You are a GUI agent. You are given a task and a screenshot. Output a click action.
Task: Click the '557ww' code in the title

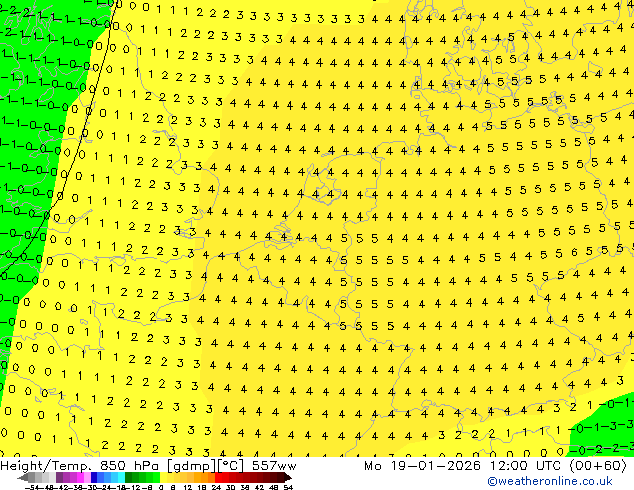(274, 466)
